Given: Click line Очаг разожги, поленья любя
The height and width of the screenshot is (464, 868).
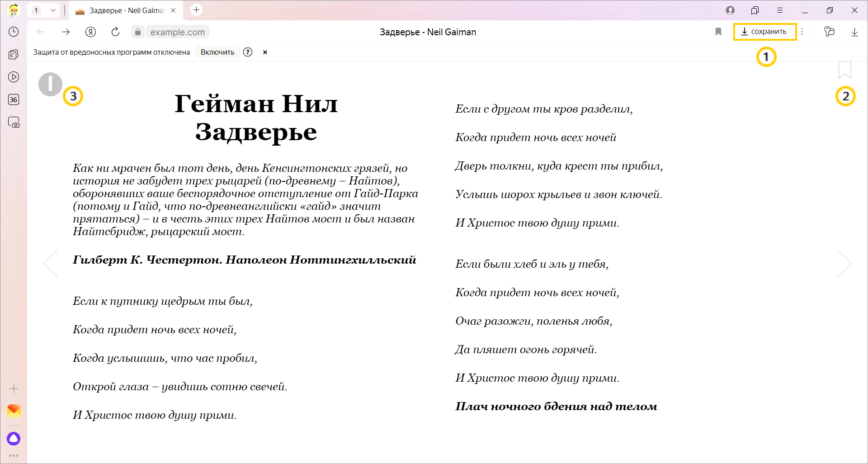Looking at the screenshot, I should coord(534,321).
